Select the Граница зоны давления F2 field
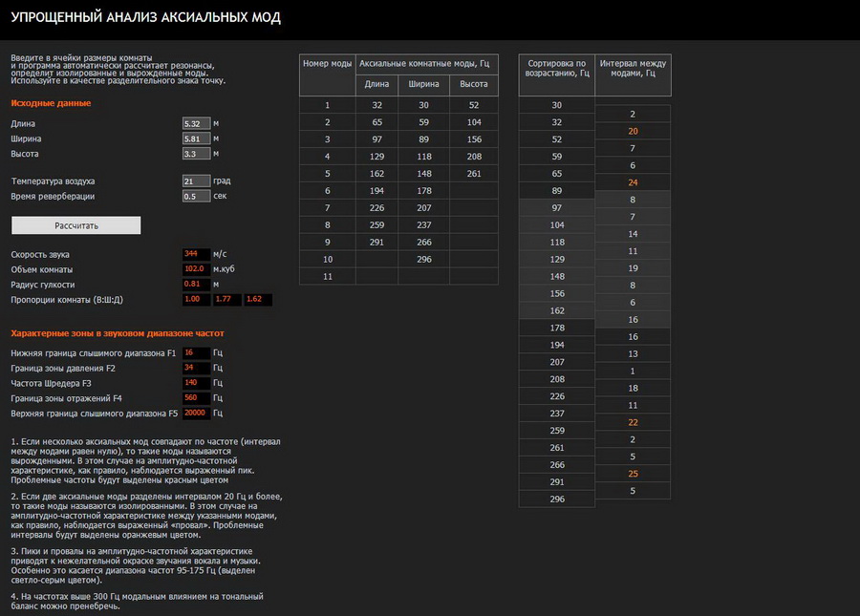The height and width of the screenshot is (616, 860). point(196,368)
